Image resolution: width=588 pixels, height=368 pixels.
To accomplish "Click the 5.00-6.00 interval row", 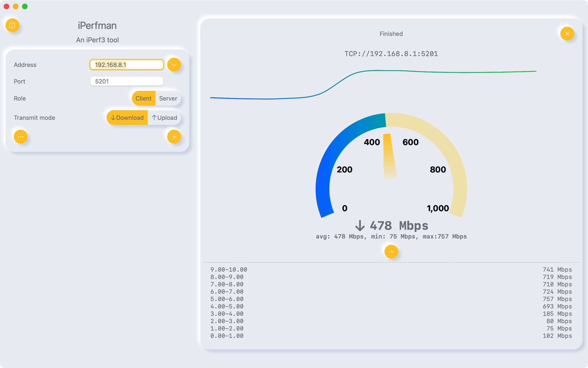I will click(391, 299).
